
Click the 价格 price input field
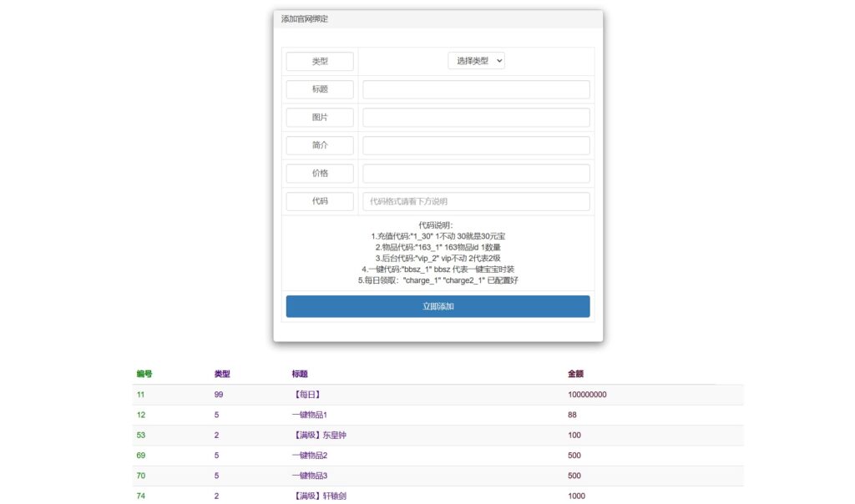[476, 174]
